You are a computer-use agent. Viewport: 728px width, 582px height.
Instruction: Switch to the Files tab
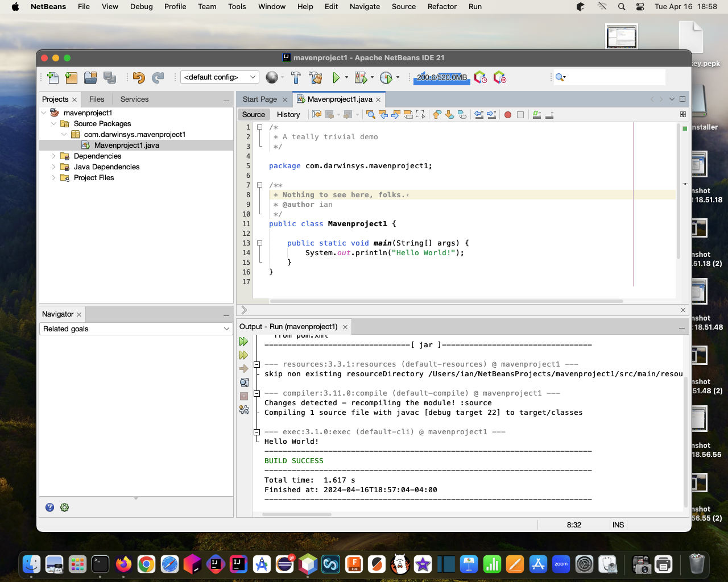coord(97,99)
